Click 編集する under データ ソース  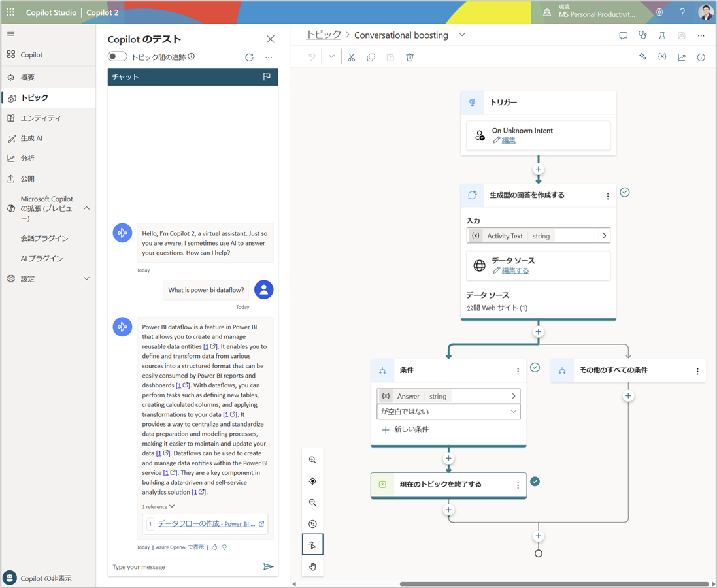[510, 270]
